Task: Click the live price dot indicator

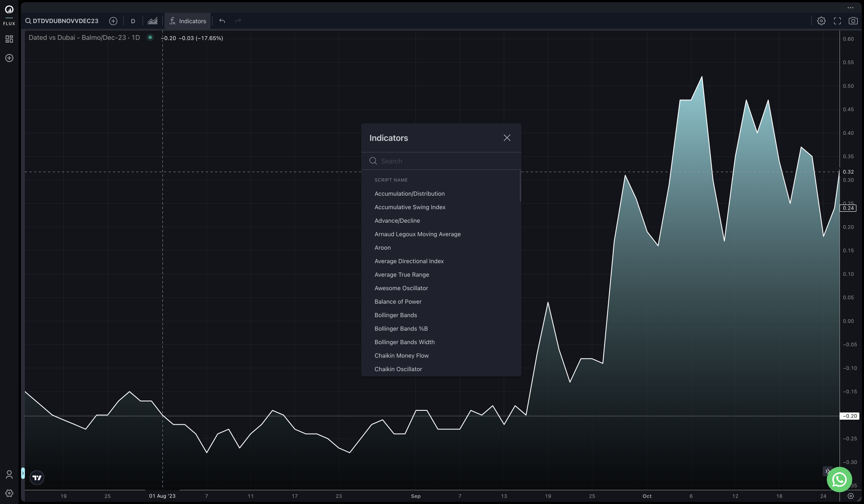Action: 150,38
